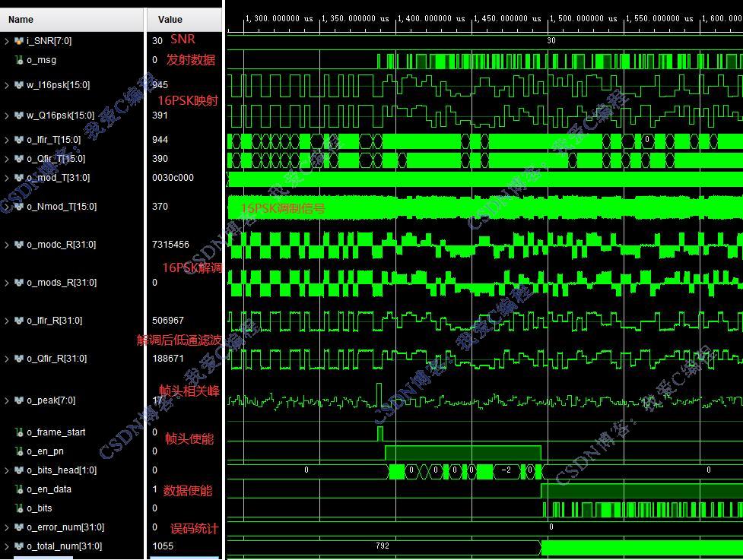
Task: Click the bus icon of o_Qfir_R[31:0]
Action: (x=19, y=359)
